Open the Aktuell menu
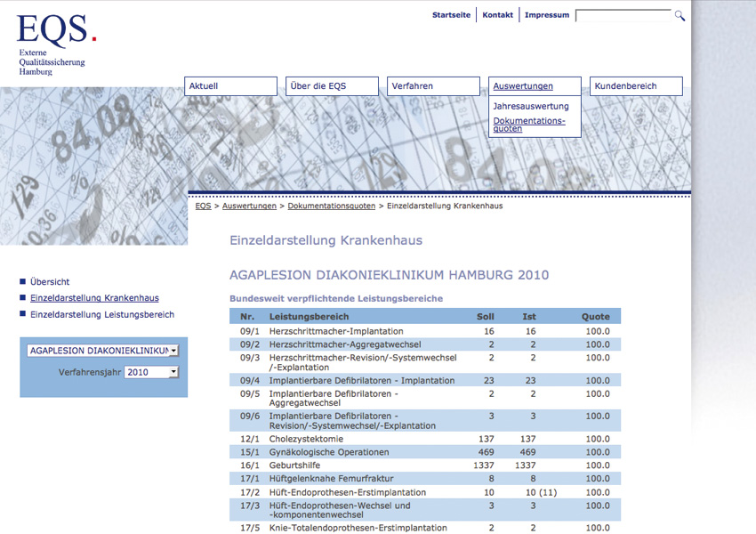The width and height of the screenshot is (756, 534). tap(231, 86)
